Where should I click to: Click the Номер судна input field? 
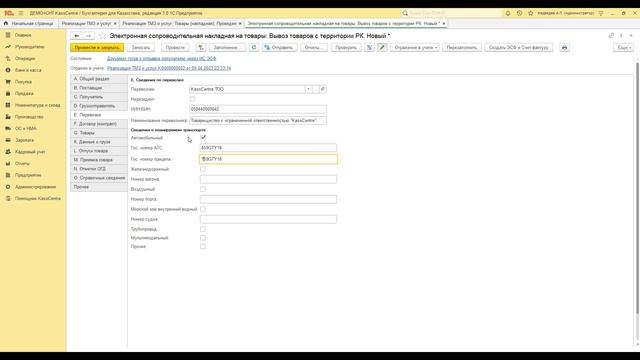point(268,219)
